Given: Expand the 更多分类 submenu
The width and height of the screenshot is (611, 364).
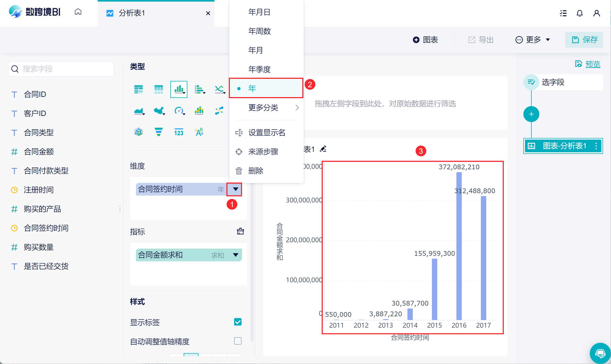Looking at the screenshot, I should 266,108.
